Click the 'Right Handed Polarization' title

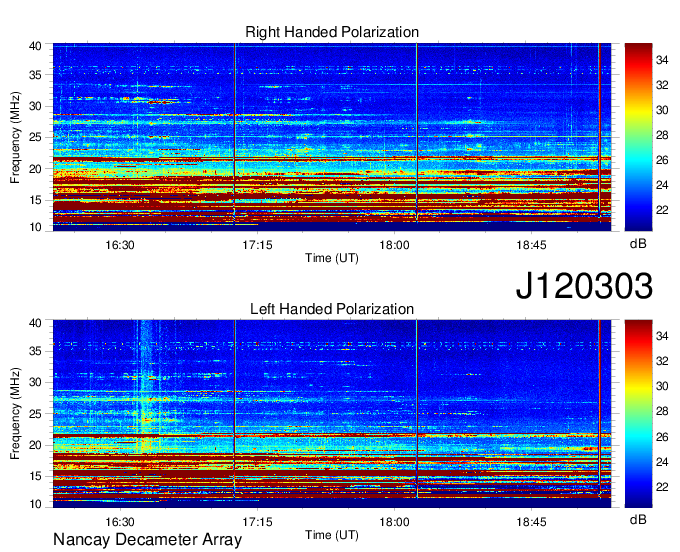tap(332, 32)
